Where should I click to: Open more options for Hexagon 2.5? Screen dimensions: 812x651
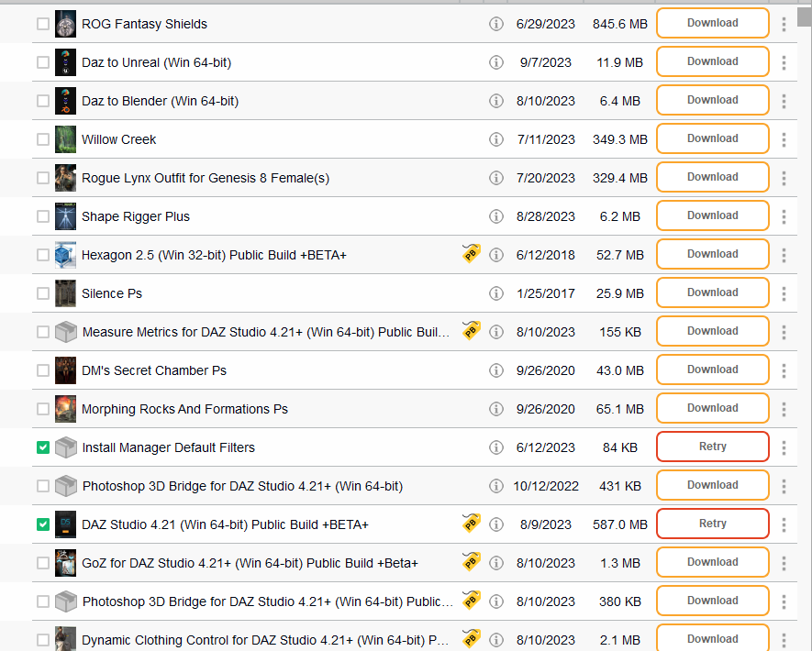point(784,255)
